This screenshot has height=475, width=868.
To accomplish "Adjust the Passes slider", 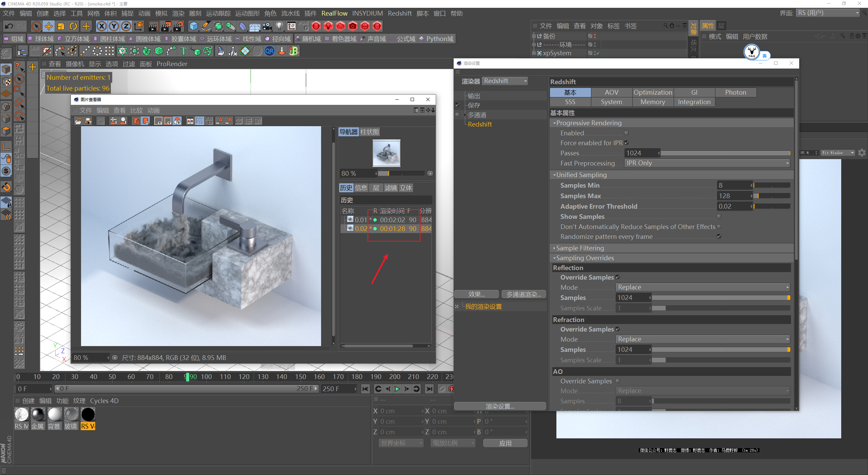I will click(x=726, y=153).
